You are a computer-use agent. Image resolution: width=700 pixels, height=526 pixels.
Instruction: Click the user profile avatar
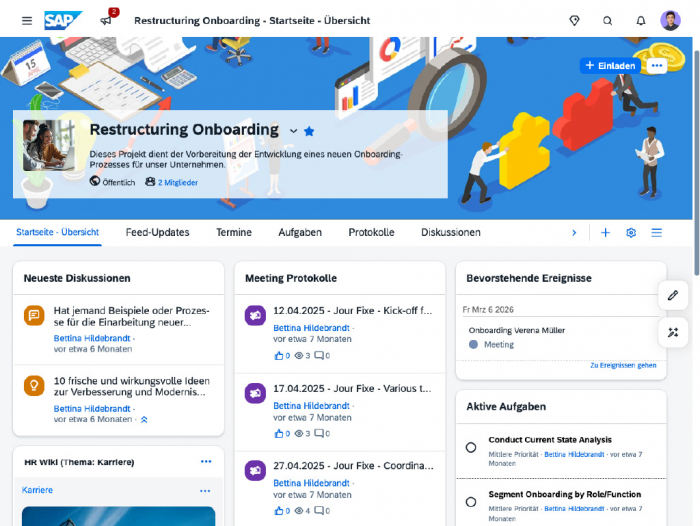pyautogui.click(x=671, y=20)
